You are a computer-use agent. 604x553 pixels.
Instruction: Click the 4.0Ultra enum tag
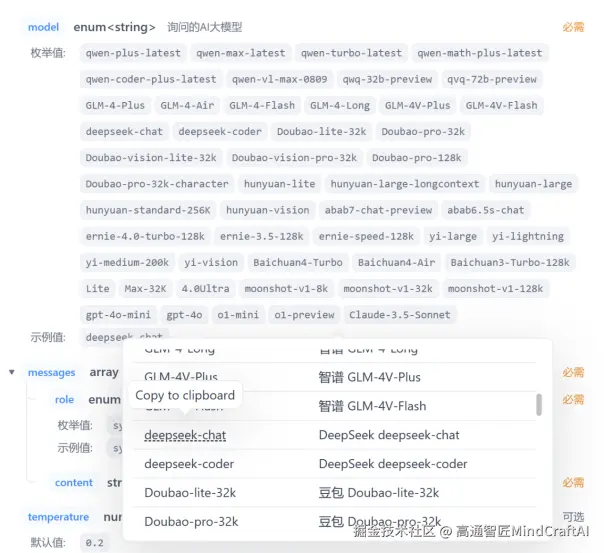coord(205,288)
